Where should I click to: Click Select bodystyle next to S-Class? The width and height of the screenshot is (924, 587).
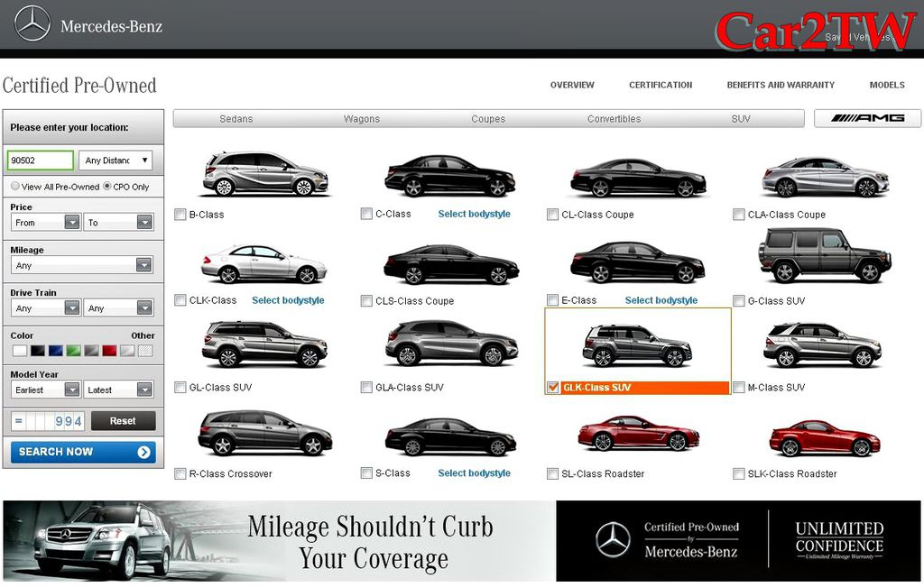click(475, 472)
